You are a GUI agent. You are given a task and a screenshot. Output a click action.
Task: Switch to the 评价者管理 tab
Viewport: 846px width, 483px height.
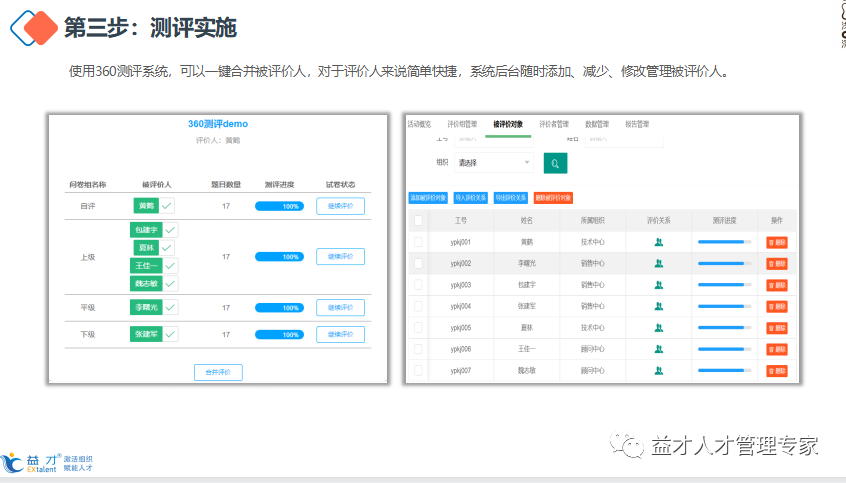[554, 125]
